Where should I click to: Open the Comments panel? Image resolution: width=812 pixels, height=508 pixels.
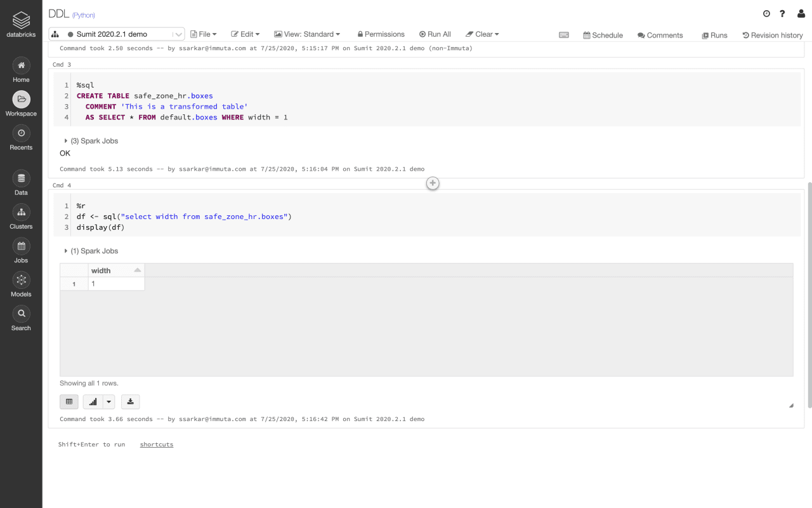tap(660, 35)
